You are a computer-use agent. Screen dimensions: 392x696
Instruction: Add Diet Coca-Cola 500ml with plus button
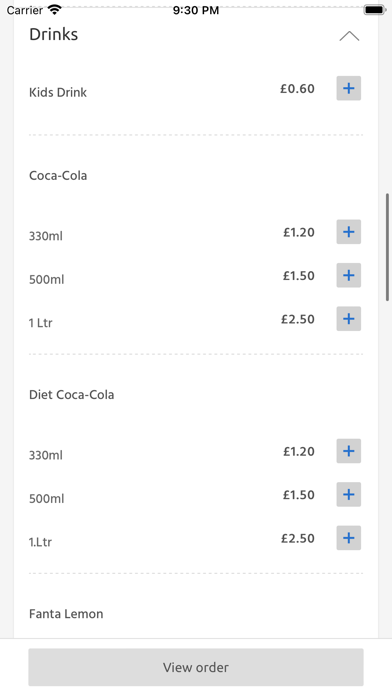(x=348, y=494)
